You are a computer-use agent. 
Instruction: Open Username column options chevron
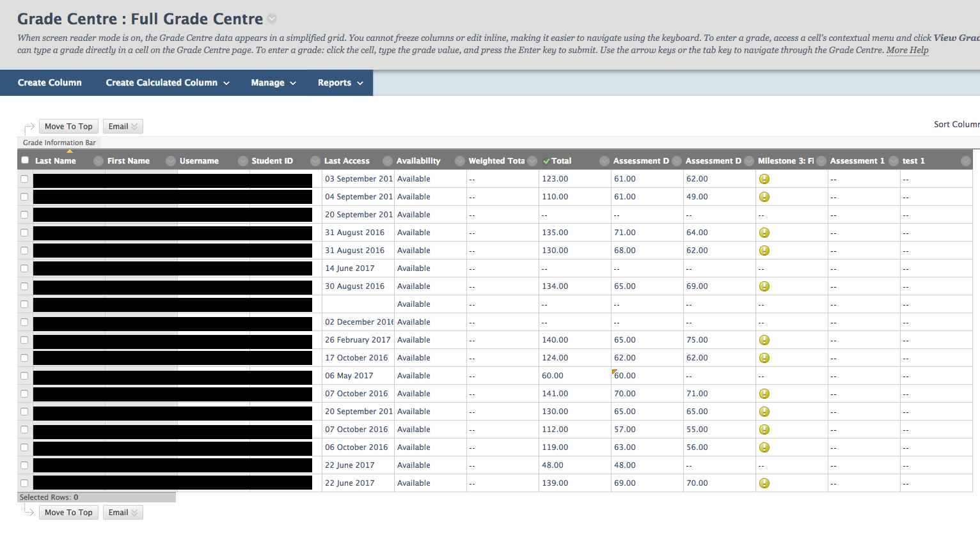[243, 161]
